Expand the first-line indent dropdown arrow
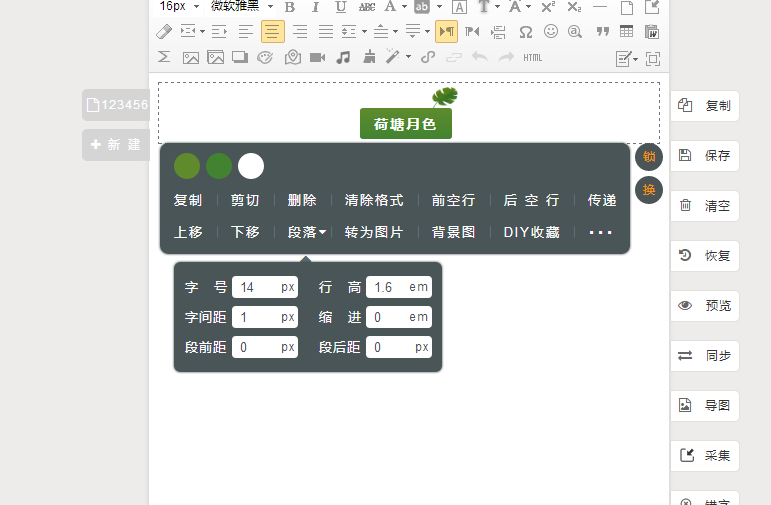This screenshot has height=505, width=771. [202, 32]
